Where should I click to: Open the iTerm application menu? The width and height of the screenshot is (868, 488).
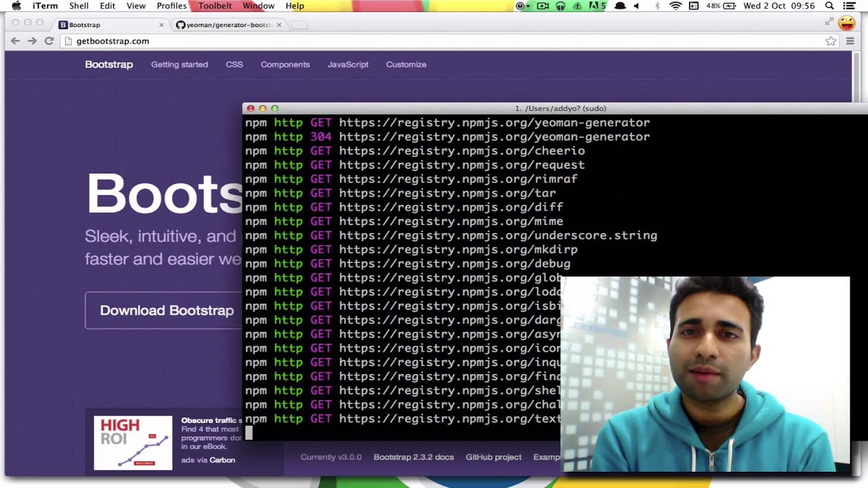[x=45, y=5]
